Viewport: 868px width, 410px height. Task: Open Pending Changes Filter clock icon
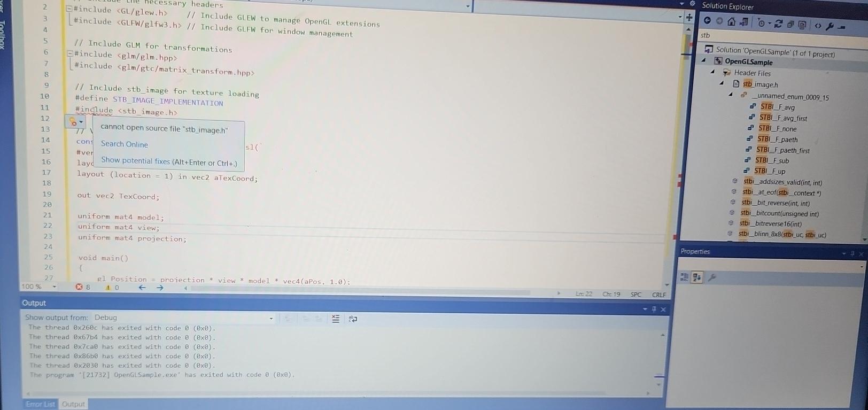click(762, 23)
